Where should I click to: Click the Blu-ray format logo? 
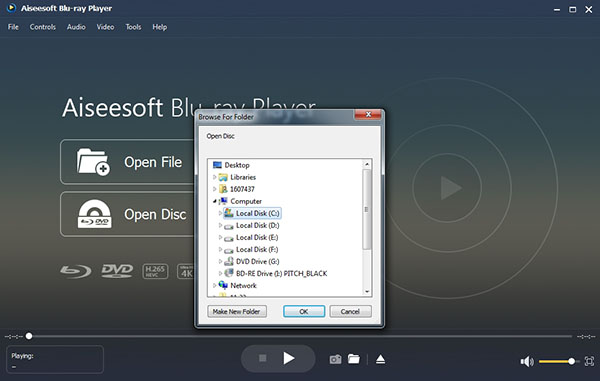pyautogui.click(x=76, y=271)
